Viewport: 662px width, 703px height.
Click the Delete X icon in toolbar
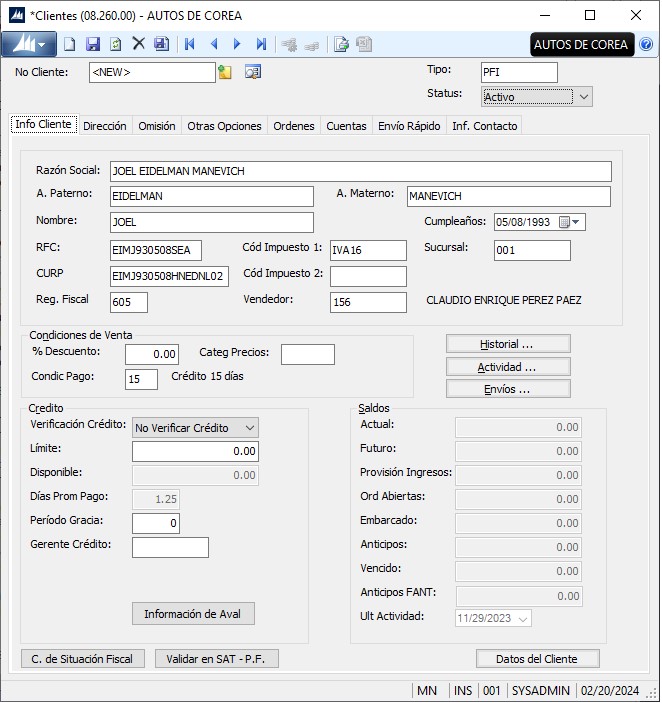click(139, 44)
